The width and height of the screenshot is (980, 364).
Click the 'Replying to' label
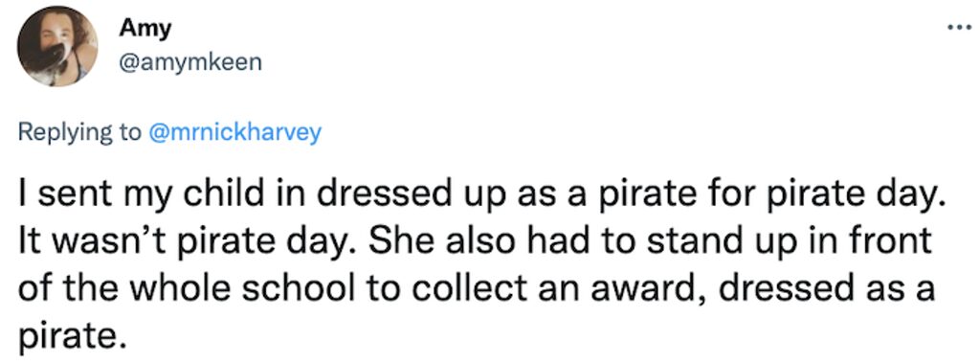(x=80, y=132)
